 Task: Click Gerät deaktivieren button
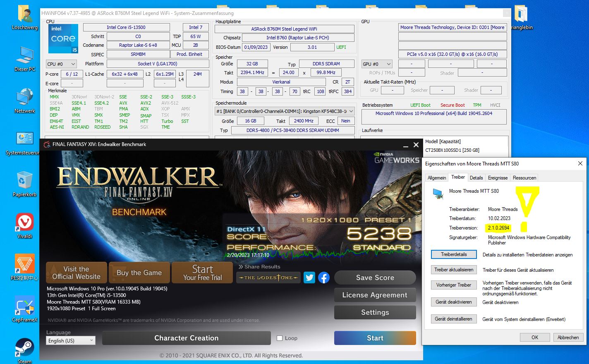(x=454, y=302)
